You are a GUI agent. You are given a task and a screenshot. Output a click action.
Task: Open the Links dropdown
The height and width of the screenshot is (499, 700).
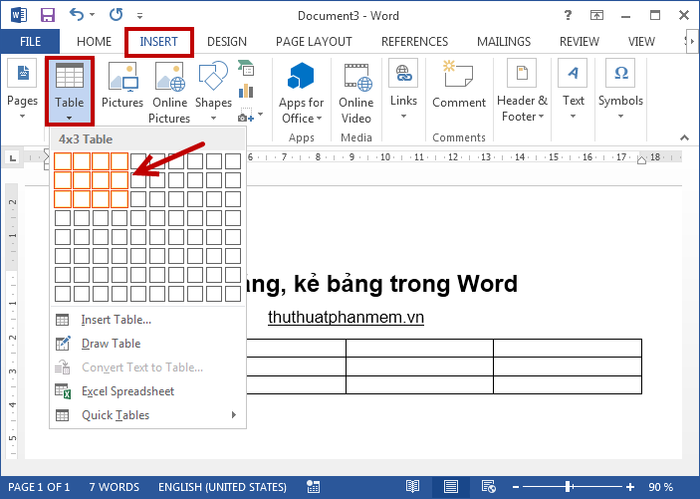click(404, 90)
